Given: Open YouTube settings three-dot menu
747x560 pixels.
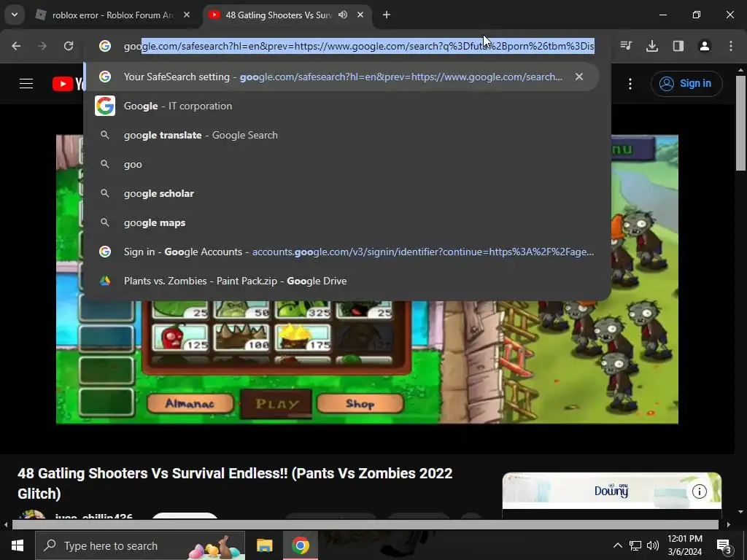Looking at the screenshot, I should (630, 84).
